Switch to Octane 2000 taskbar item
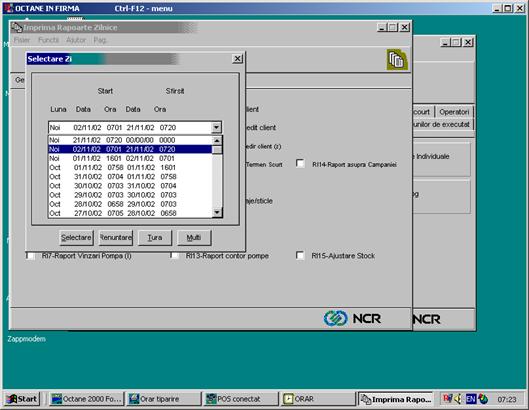Viewport: 529px width, 410px height. click(85, 399)
